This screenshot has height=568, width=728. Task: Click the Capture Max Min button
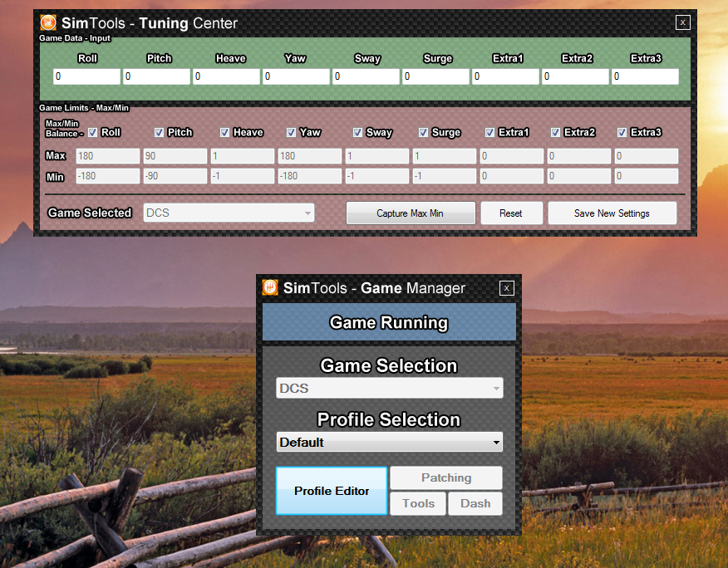point(411,213)
